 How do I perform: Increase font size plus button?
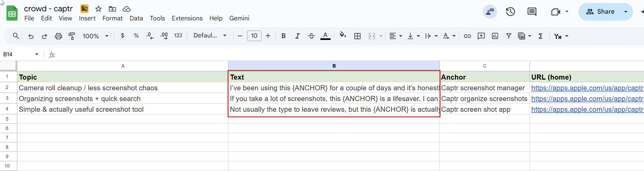click(x=268, y=36)
